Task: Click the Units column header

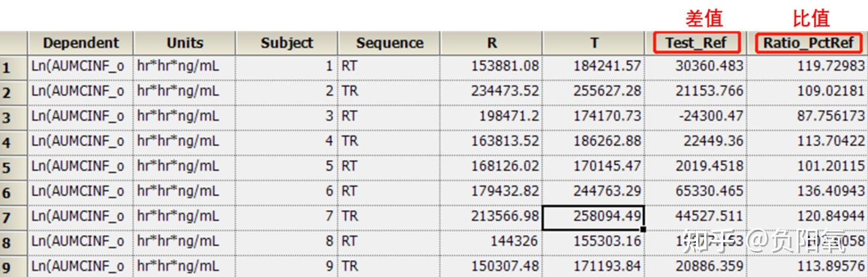Action: coord(185,43)
